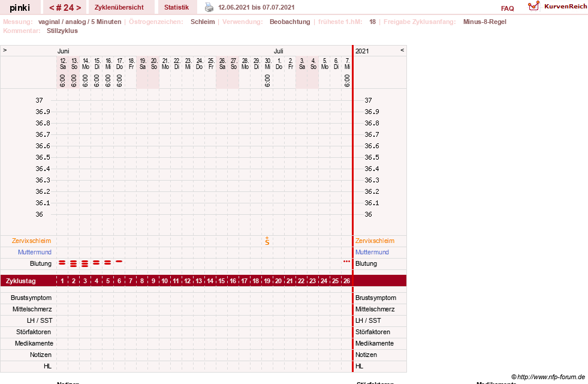Click the left Störfaktoren row label
This screenshot has height=384, width=588.
(34, 332)
